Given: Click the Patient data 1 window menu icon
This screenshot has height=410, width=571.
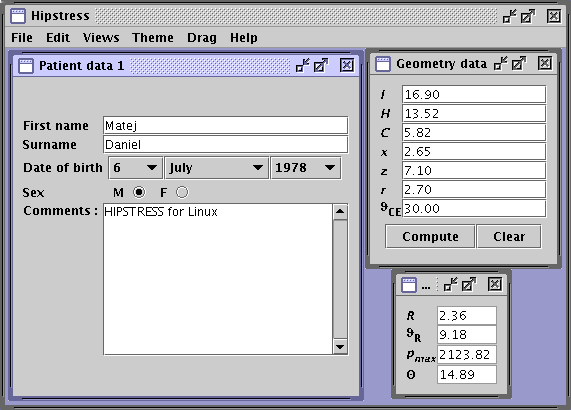Looking at the screenshot, I should (x=26, y=66).
